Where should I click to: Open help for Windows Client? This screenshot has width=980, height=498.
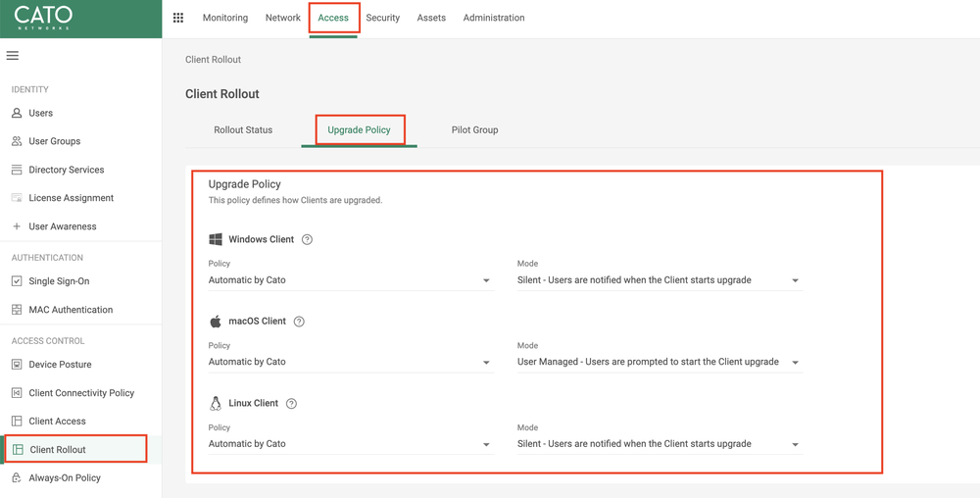[x=307, y=240]
